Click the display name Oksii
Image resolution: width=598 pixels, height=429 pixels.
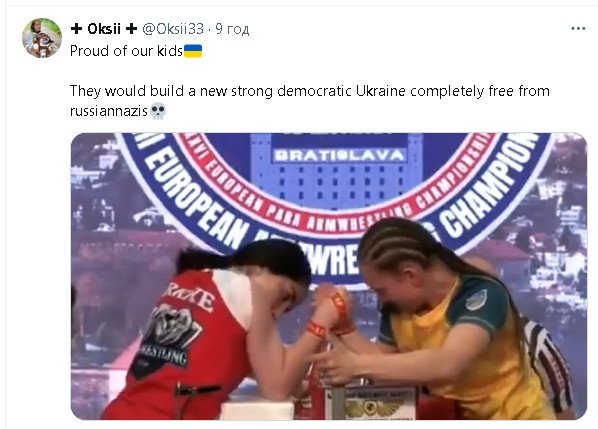pos(104,29)
